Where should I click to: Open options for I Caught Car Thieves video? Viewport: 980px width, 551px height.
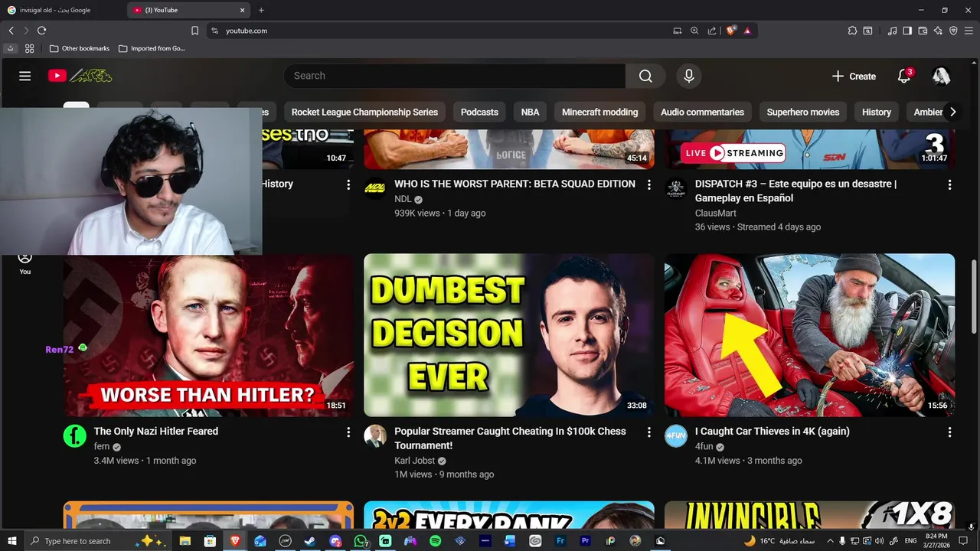point(949,432)
